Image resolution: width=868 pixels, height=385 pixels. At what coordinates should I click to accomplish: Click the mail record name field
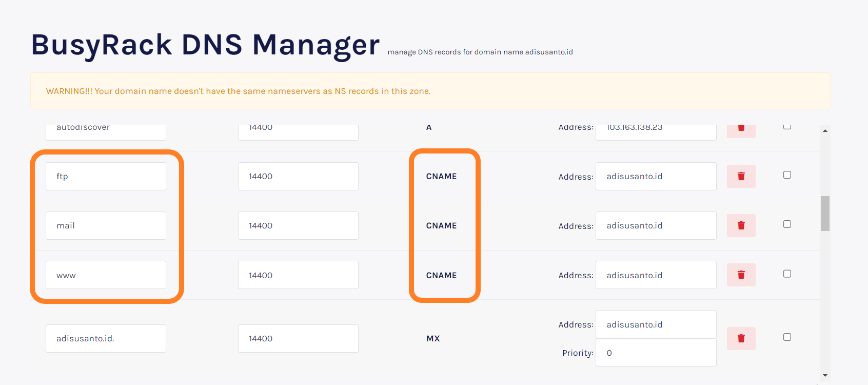tap(106, 225)
